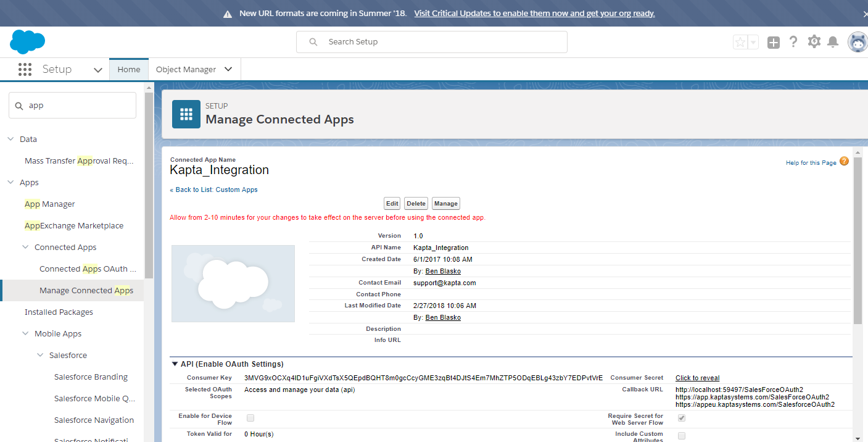Screen dimensions: 868x442
Task: Collapse the Mobile Apps tree node
Action: click(x=25, y=333)
